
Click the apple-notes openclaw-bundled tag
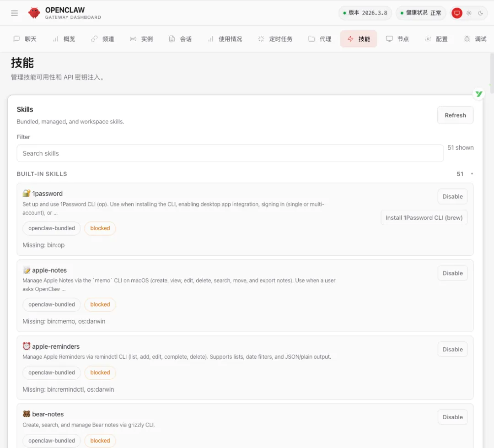[x=52, y=304]
